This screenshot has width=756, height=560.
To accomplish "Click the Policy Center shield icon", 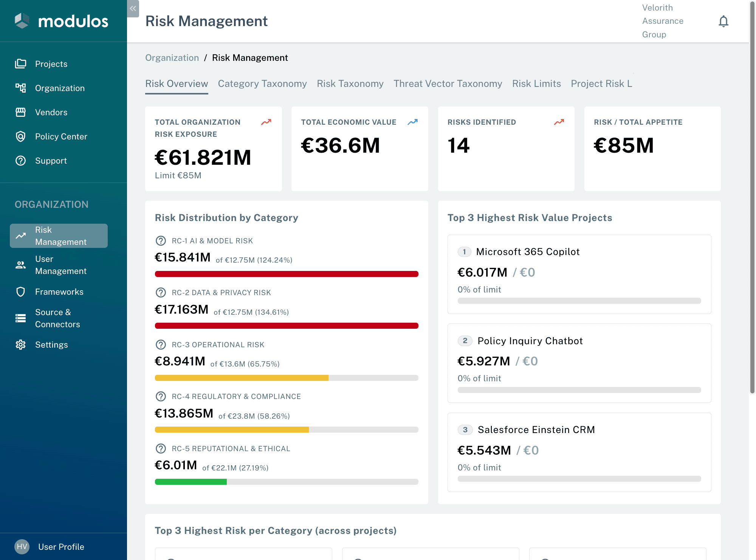I will [21, 136].
